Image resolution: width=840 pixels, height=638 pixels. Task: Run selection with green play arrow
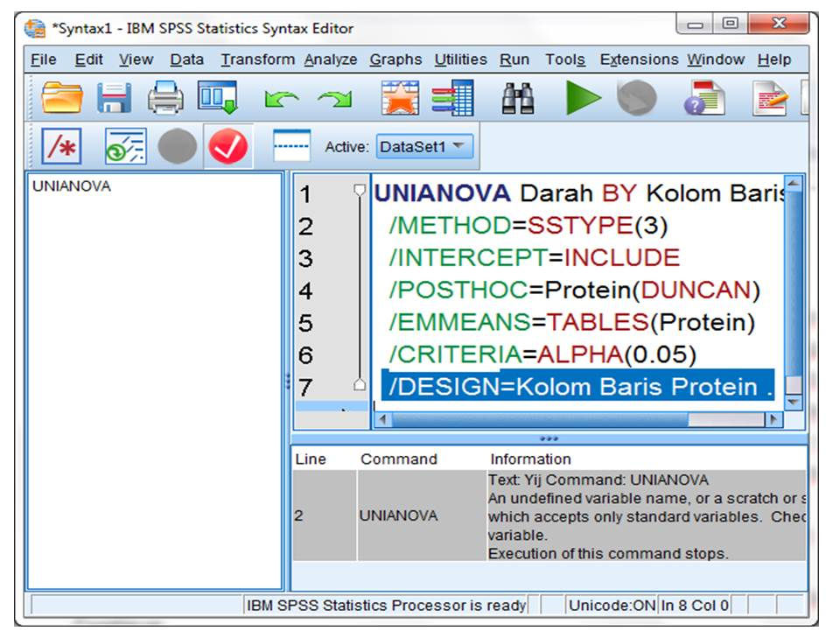[583, 97]
